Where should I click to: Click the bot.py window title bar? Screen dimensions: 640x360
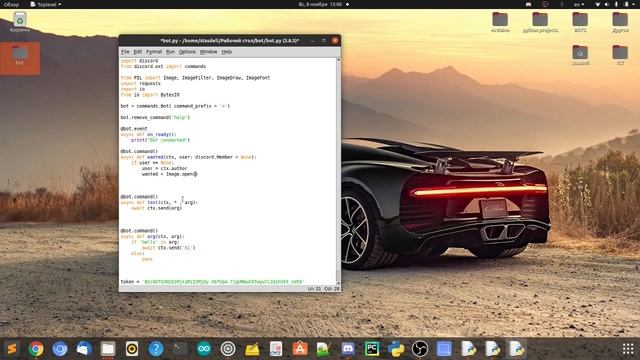tap(229, 40)
